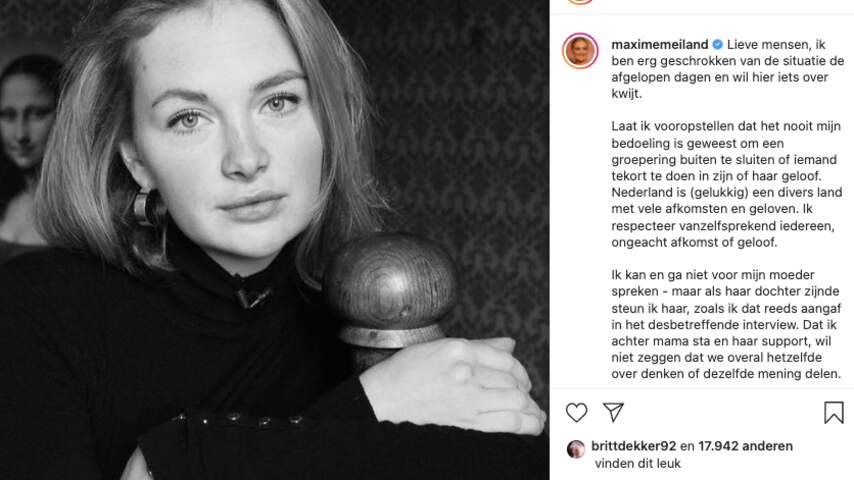Viewport: 854px width, 480px height.
Task: Select the 'Lieve mensen' caption opening paragraph
Action: point(728,69)
